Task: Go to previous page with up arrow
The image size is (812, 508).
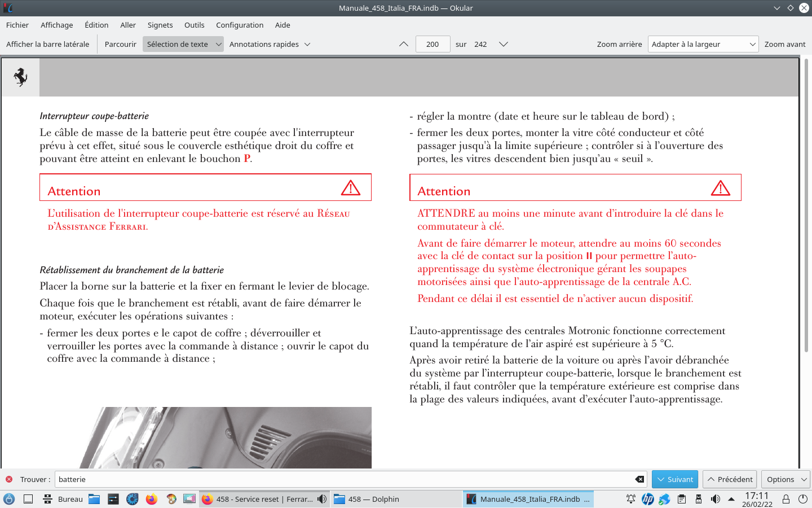Action: 404,44
